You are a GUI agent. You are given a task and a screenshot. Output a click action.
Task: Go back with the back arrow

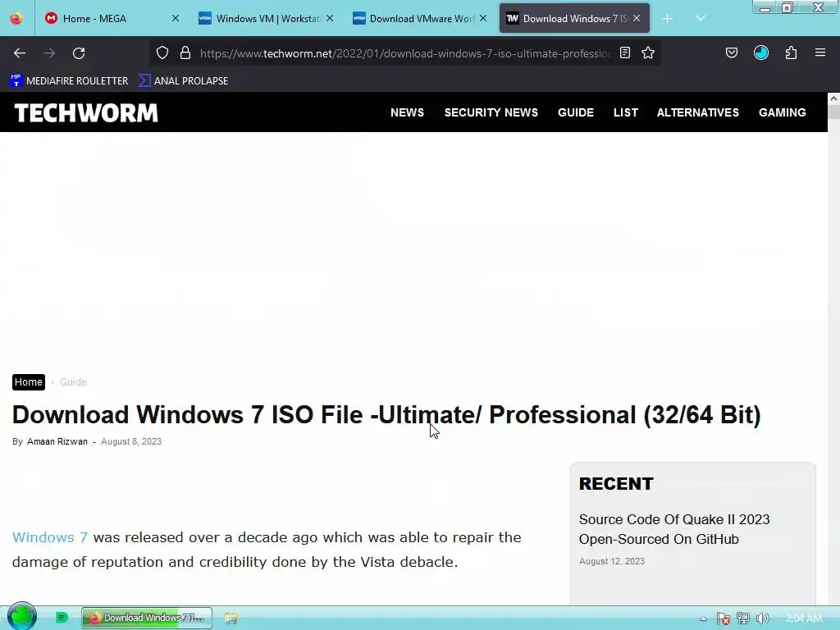20,53
